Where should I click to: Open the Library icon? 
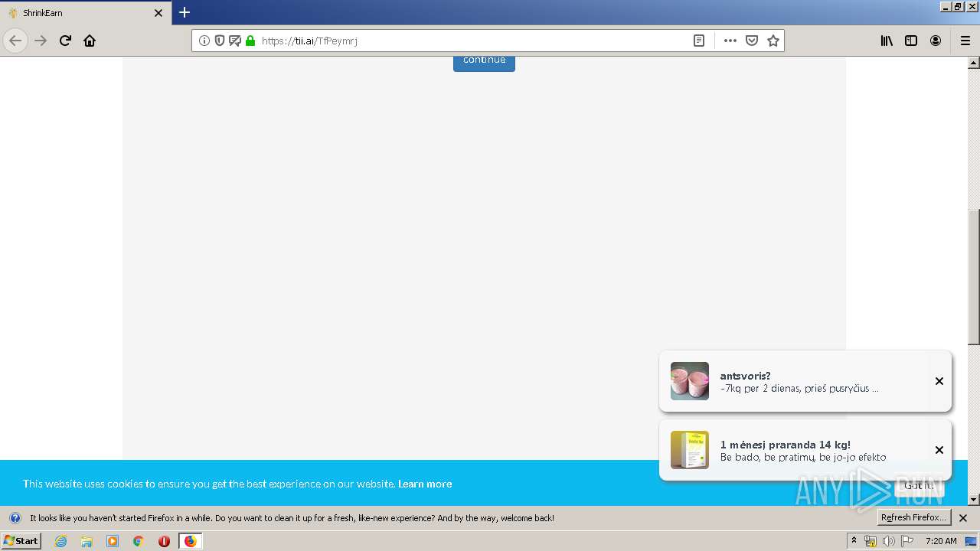[887, 41]
